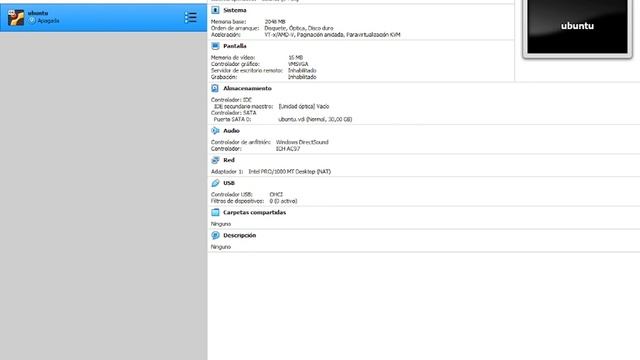Click 'Ninguno' under Carpetas compartidas

click(x=221, y=224)
